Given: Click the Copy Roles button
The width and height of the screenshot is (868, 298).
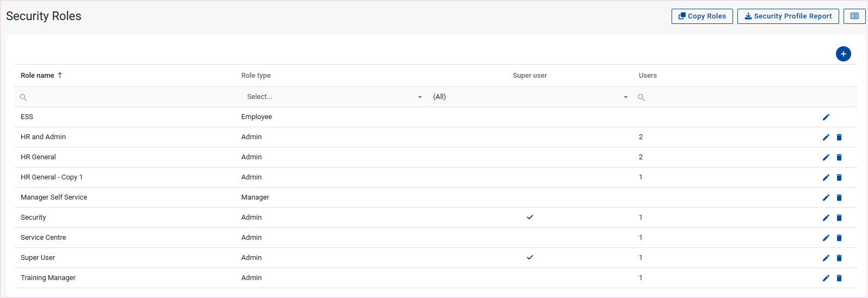Looking at the screenshot, I should click(x=702, y=16).
